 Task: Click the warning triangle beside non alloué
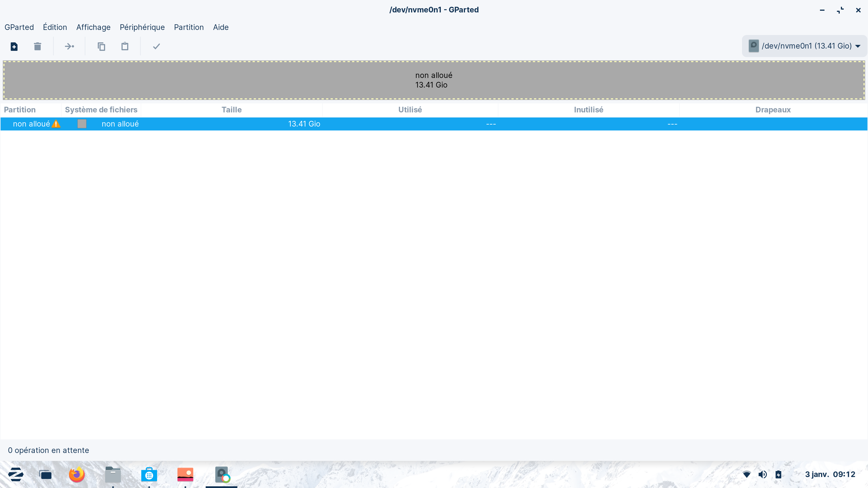[x=56, y=124]
